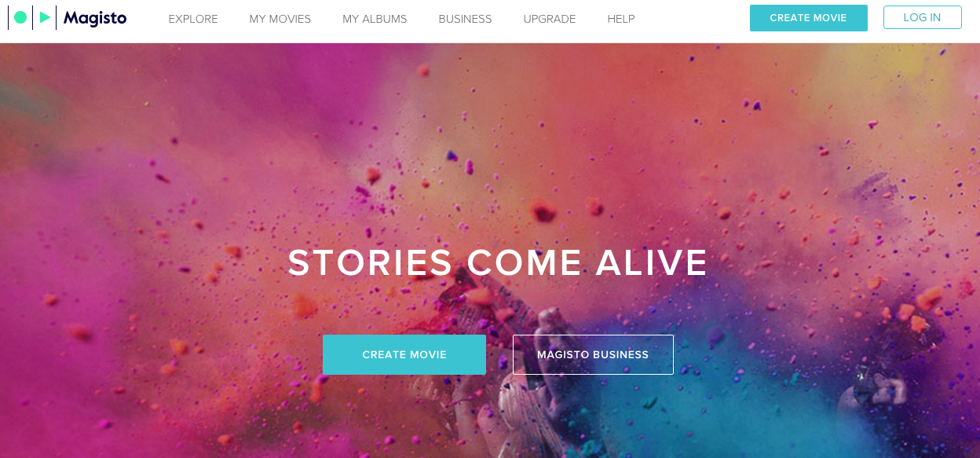
Task: Open the EXPLORE menu item
Action: tap(193, 19)
